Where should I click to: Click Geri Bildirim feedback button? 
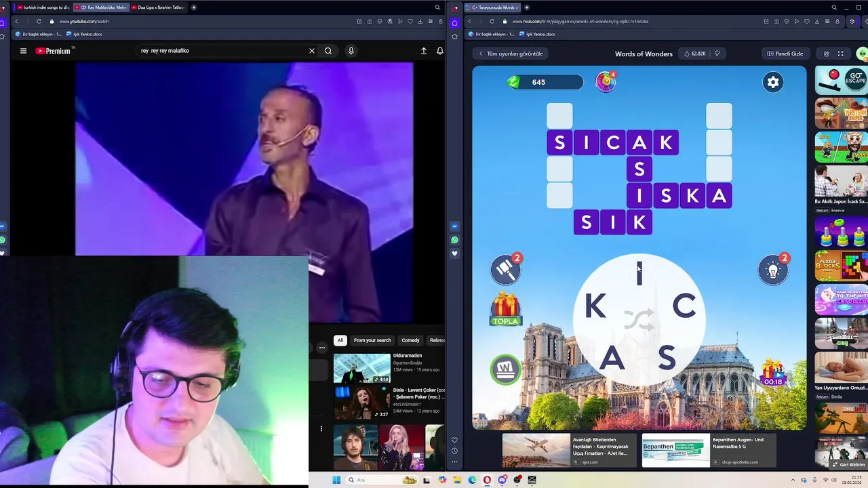click(x=848, y=465)
